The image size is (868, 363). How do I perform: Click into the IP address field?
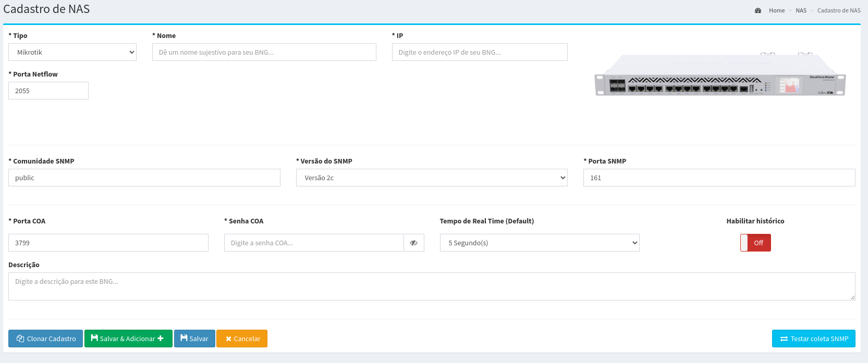[x=479, y=52]
